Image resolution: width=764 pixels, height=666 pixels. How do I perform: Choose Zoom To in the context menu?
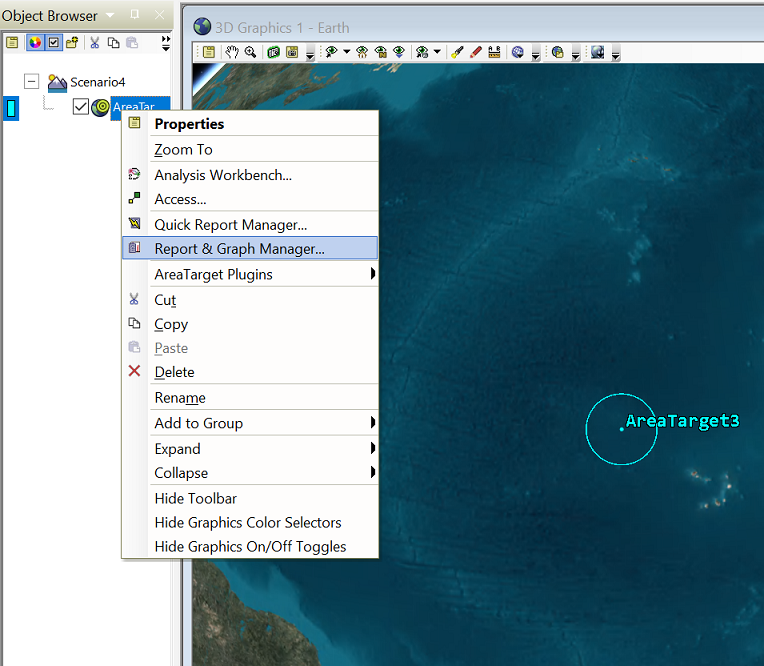point(250,150)
